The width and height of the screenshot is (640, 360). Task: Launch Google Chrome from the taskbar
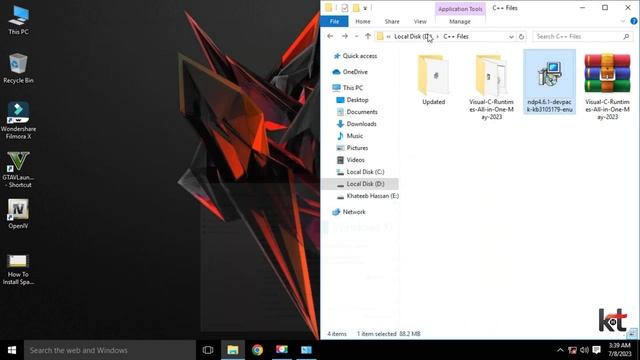coord(257,350)
